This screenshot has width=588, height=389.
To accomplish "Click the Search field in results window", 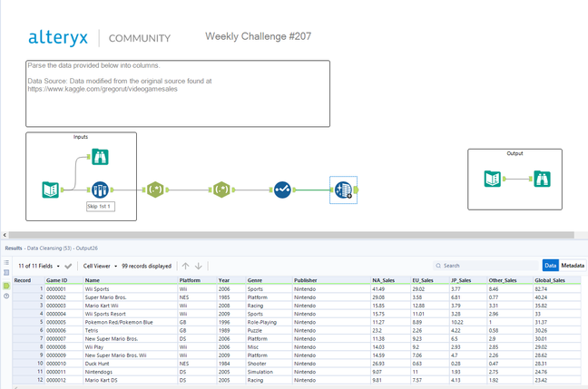I will click(486, 266).
